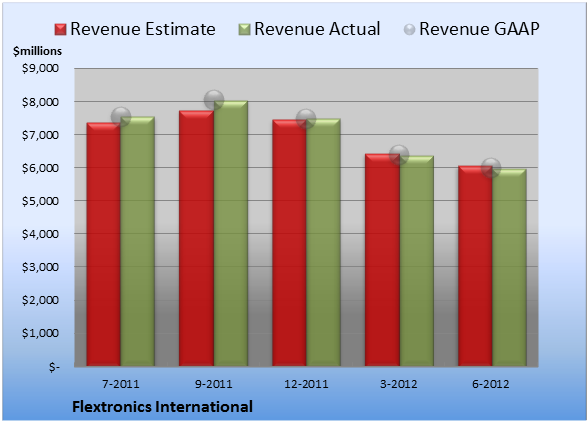Screen dimensions: 588x422
Task: Click the $1,000 axis value
Action: click(x=40, y=333)
